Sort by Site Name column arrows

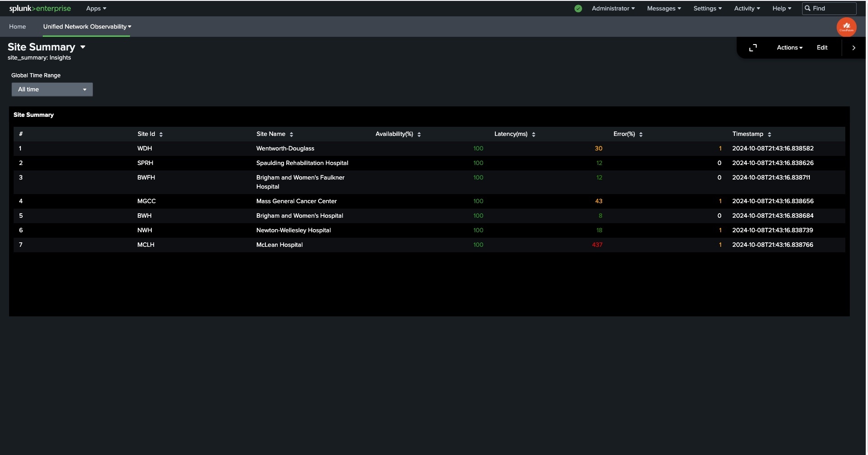click(291, 134)
